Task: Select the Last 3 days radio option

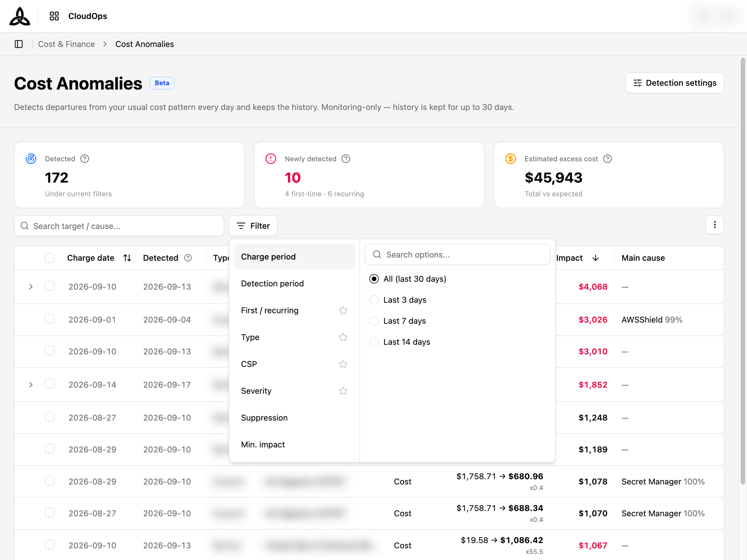Action: point(374,300)
